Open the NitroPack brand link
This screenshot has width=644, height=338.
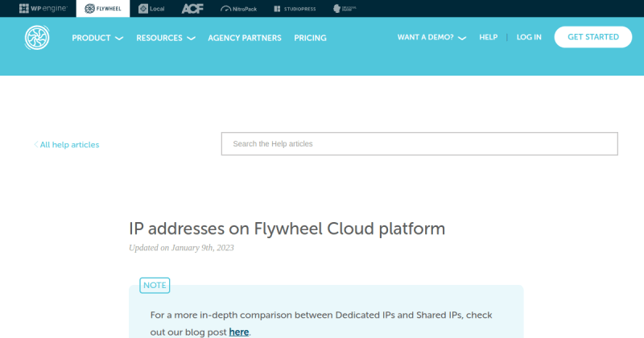(x=238, y=9)
